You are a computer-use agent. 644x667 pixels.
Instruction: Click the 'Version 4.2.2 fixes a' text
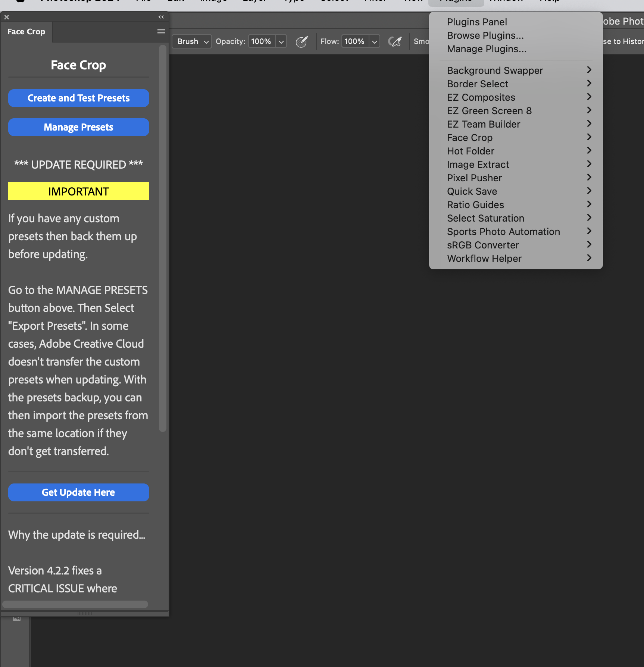pyautogui.click(x=55, y=570)
